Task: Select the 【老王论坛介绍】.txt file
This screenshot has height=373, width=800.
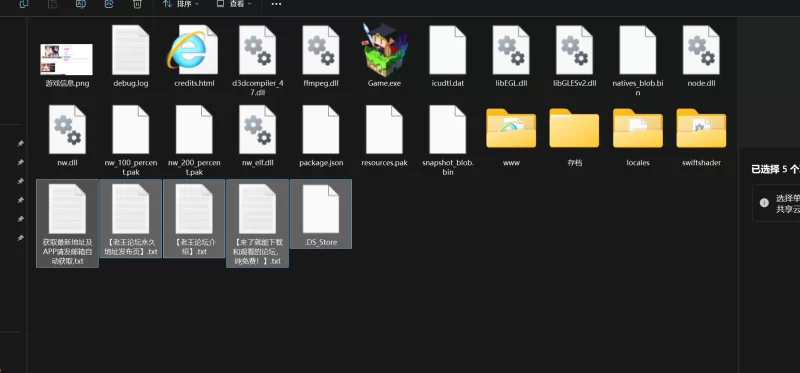Action: click(194, 218)
